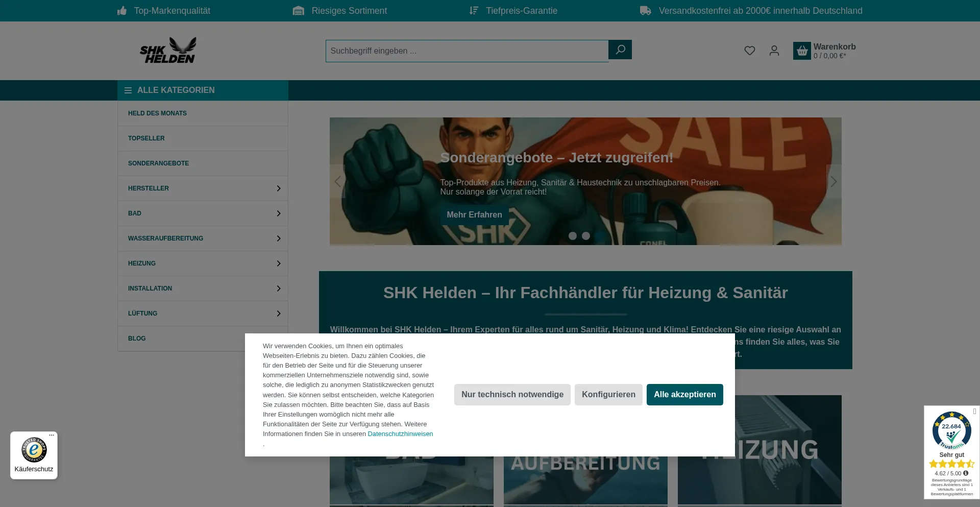Open the user account icon
The image size is (980, 507).
pyautogui.click(x=774, y=51)
